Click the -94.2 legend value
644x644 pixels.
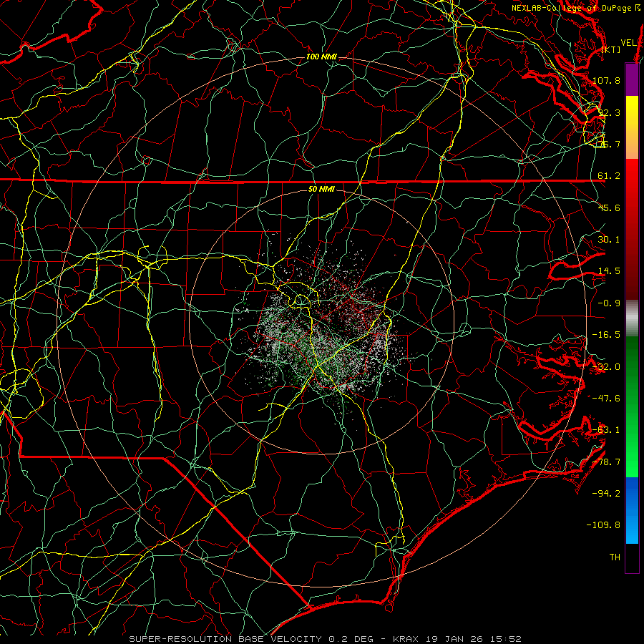[606, 494]
